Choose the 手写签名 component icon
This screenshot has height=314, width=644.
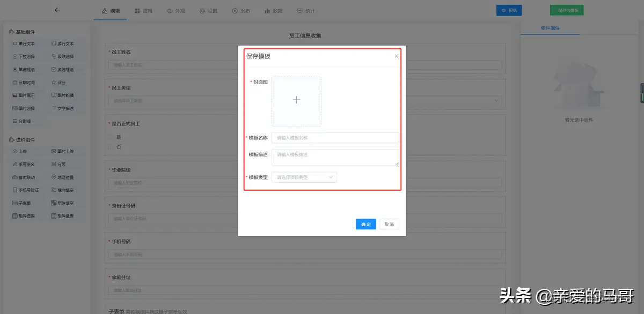(25, 163)
